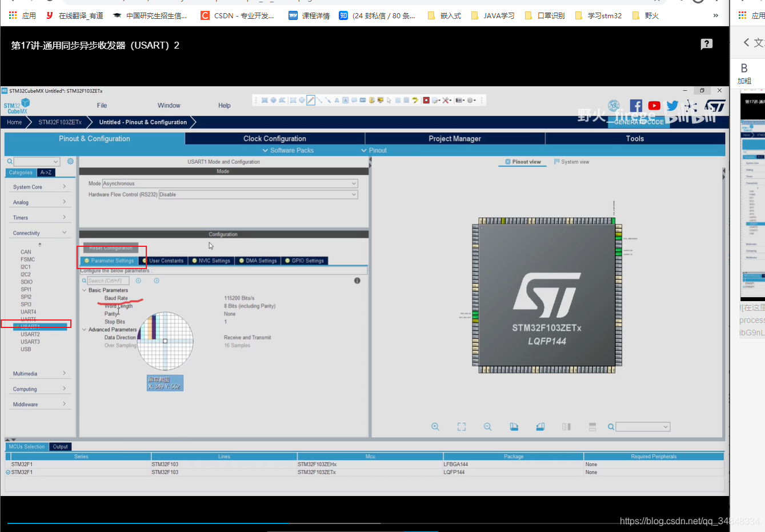Open STMicro YouTube channel icon
The image size is (765, 532).
tap(654, 106)
